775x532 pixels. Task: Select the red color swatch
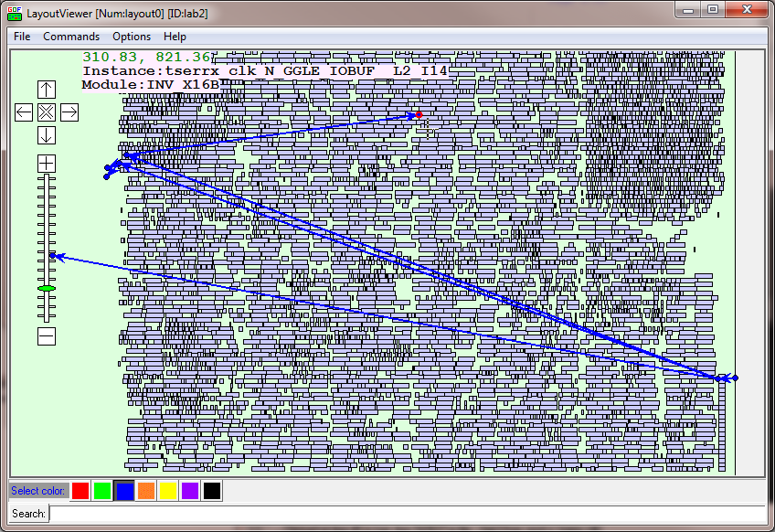[80, 491]
